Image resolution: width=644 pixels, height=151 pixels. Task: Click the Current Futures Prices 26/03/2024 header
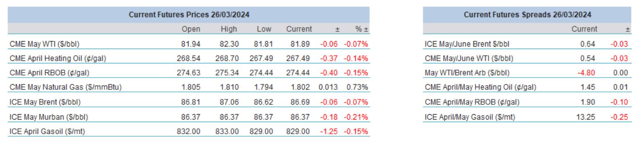click(189, 15)
